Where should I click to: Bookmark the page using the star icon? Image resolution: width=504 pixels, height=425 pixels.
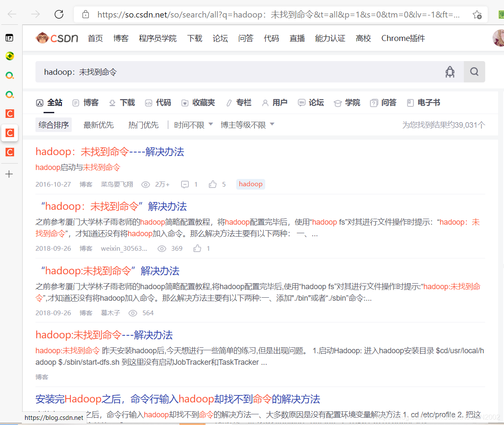(477, 14)
